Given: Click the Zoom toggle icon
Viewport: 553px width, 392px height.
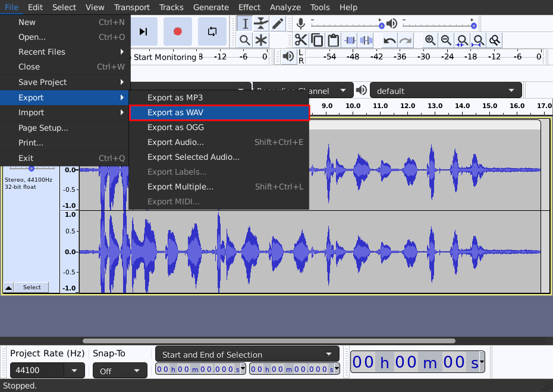Looking at the screenshot, I should (495, 40).
